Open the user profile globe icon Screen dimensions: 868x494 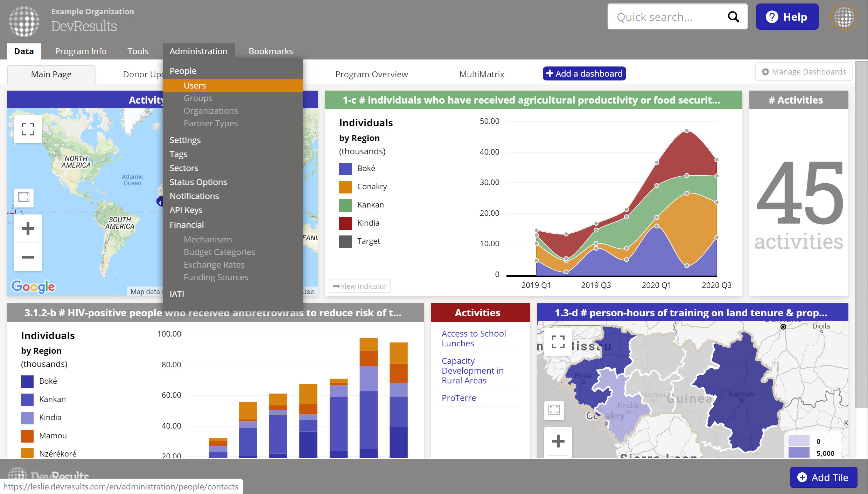click(844, 17)
